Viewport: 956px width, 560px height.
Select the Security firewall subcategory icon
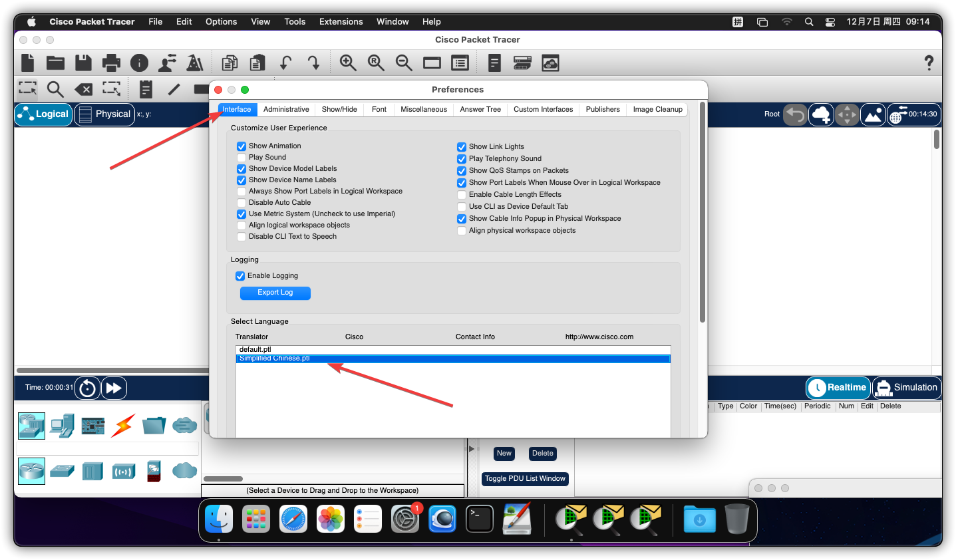(154, 471)
